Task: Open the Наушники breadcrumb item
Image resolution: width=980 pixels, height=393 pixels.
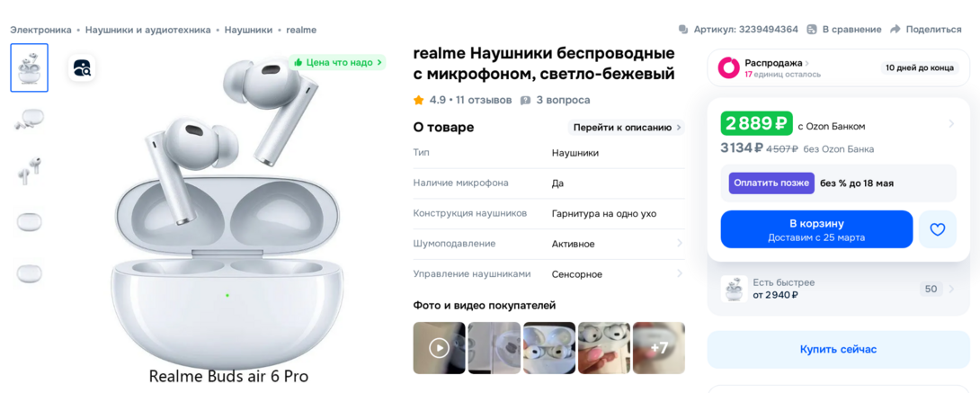Action: [248, 30]
